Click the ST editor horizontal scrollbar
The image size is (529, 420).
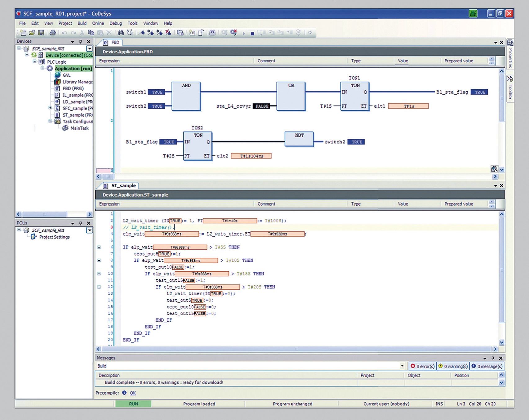[296, 349]
